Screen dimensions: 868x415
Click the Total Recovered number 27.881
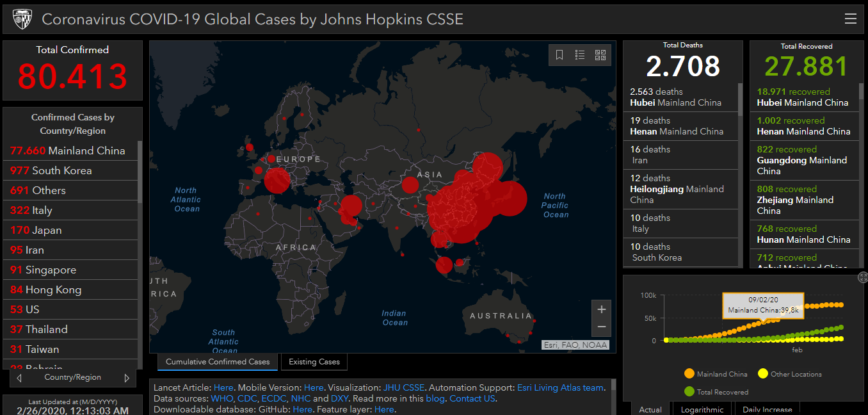click(x=807, y=66)
